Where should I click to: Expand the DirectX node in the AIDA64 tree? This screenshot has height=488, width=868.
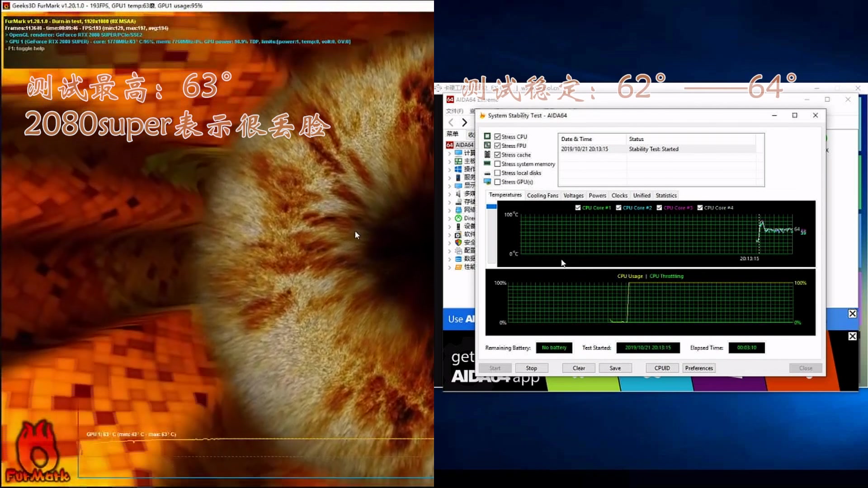point(449,218)
